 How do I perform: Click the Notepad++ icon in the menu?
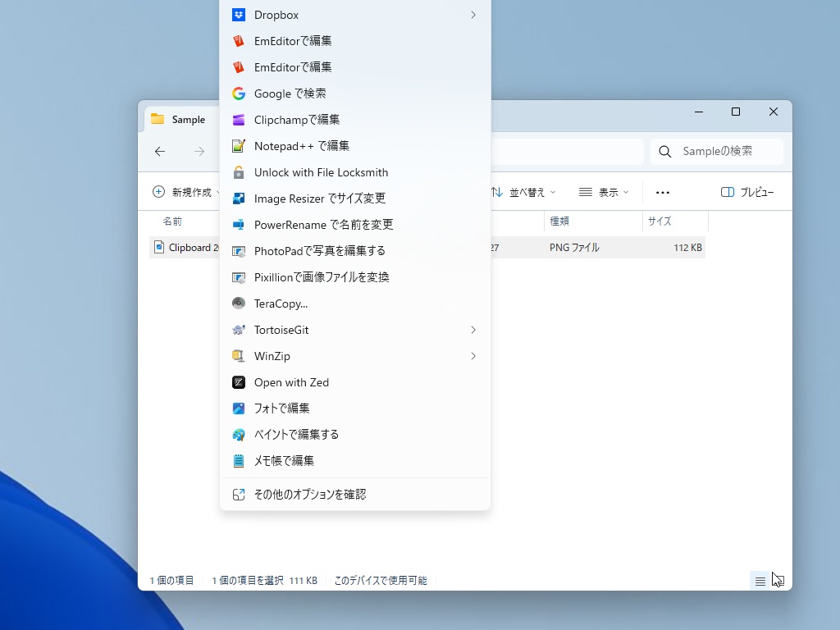[239, 146]
